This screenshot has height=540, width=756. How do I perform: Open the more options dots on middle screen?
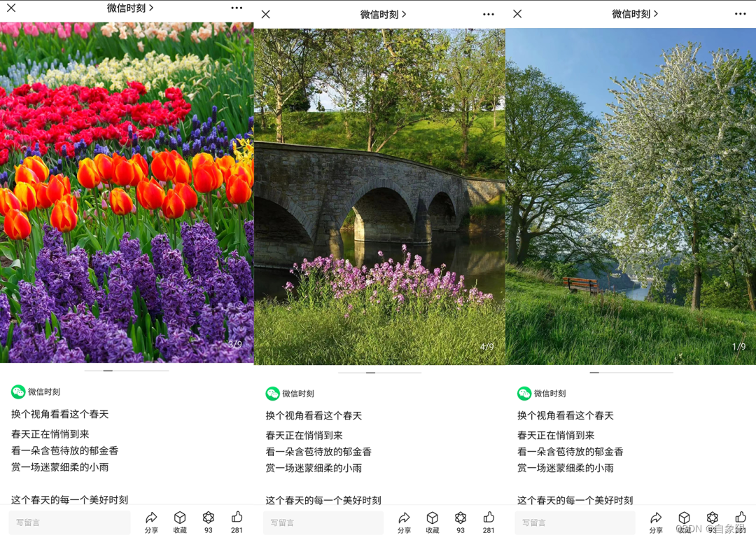coord(489,15)
